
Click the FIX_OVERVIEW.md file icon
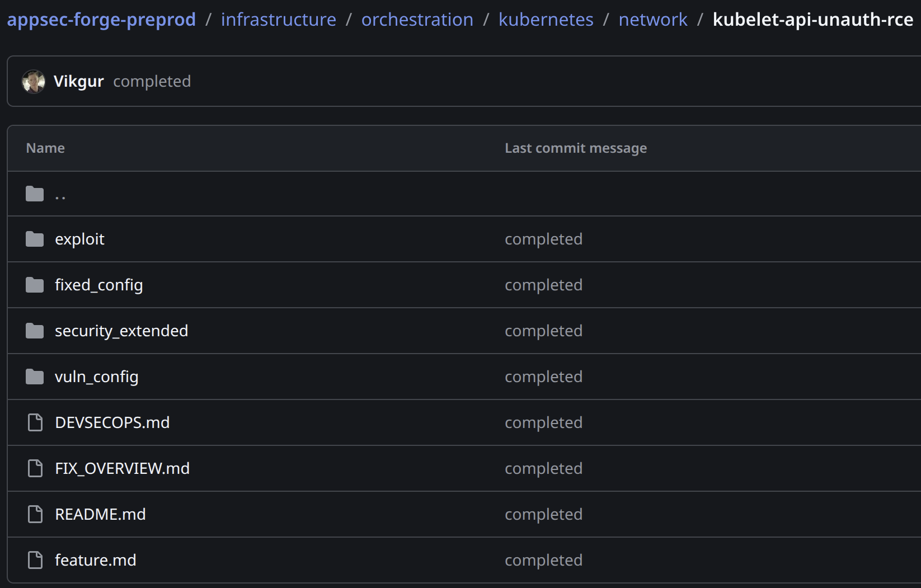tap(35, 468)
